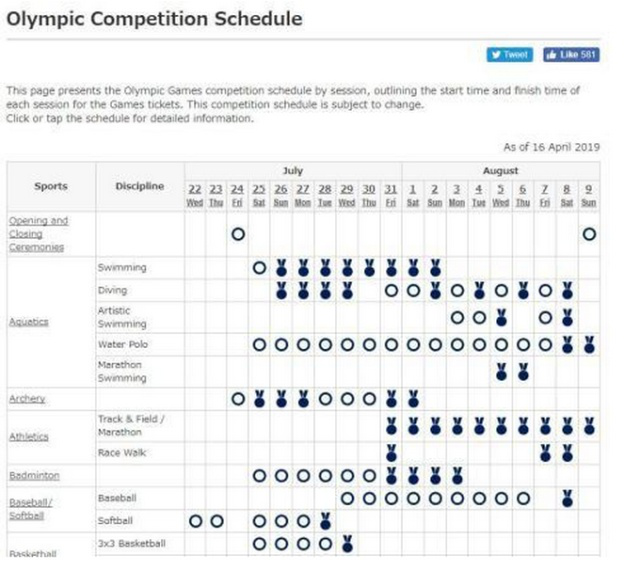Click the Closing Ceremony circle on August 9
640x571 pixels.
click(x=589, y=233)
